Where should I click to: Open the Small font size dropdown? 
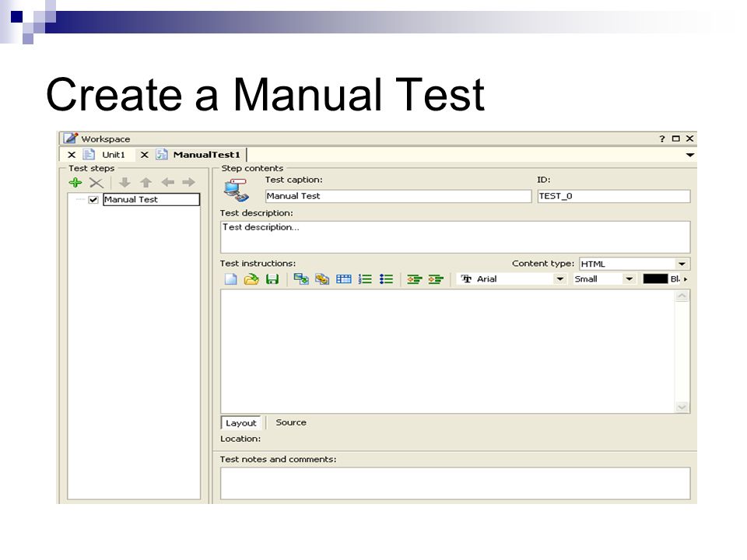(629, 279)
